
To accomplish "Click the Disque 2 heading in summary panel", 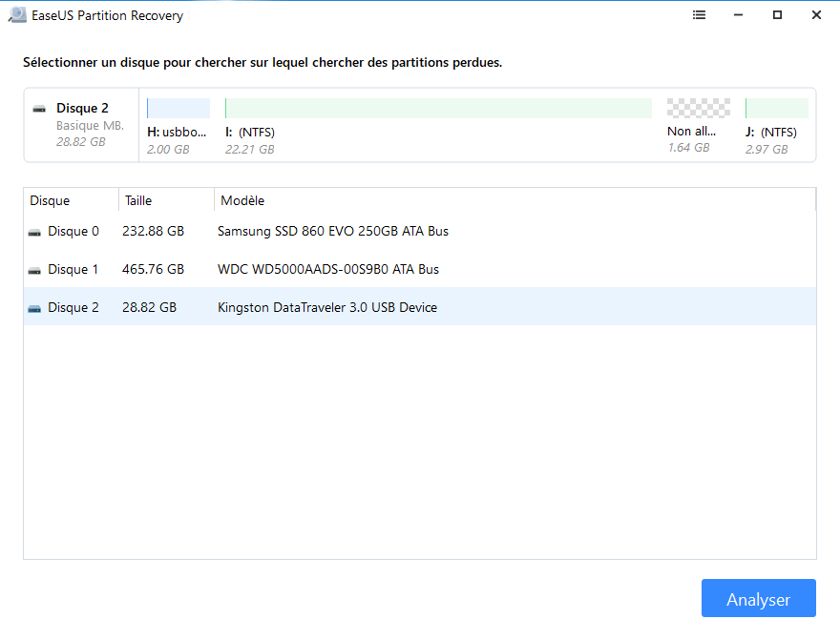I will [x=82, y=108].
